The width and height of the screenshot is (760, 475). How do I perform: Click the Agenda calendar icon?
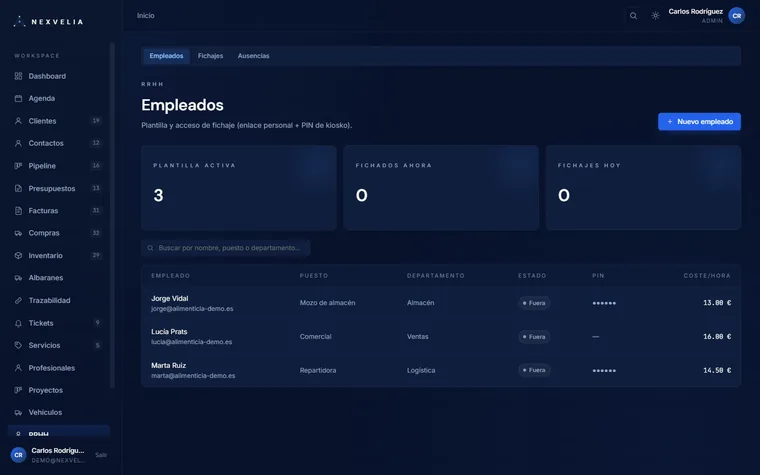(18, 98)
